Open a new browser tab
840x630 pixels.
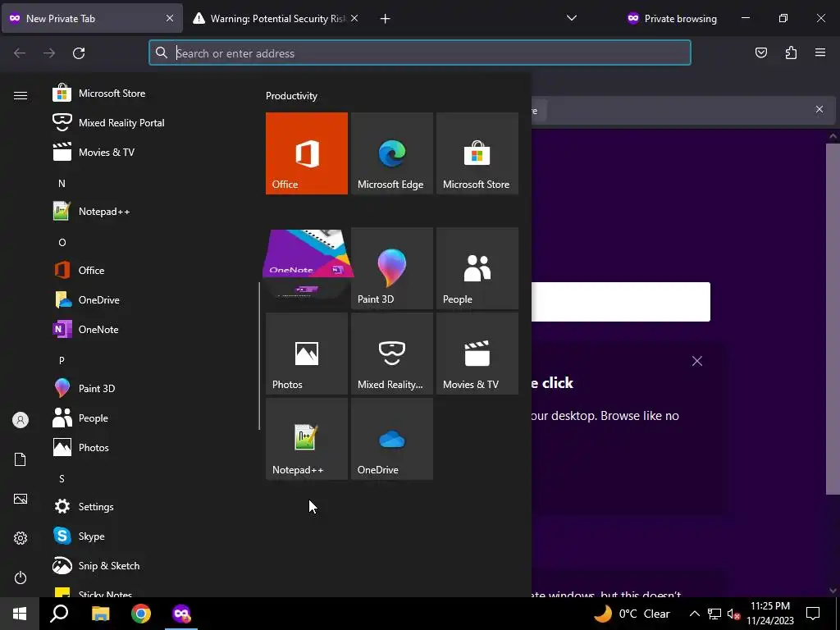385,19
